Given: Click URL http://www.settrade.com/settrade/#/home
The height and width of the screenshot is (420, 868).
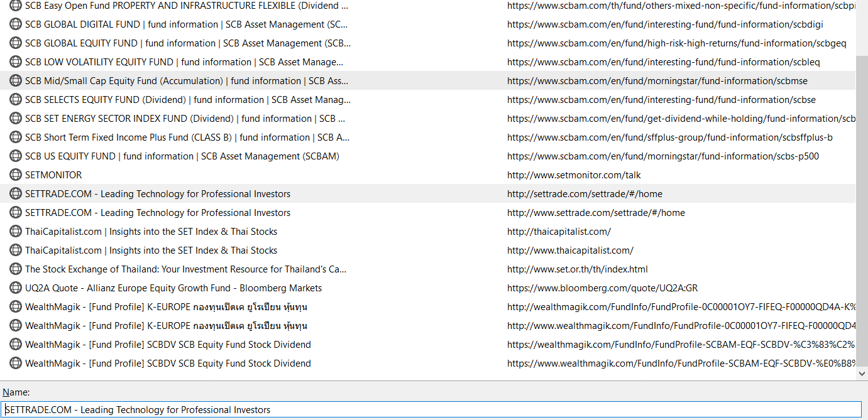Looking at the screenshot, I should click(x=596, y=213).
